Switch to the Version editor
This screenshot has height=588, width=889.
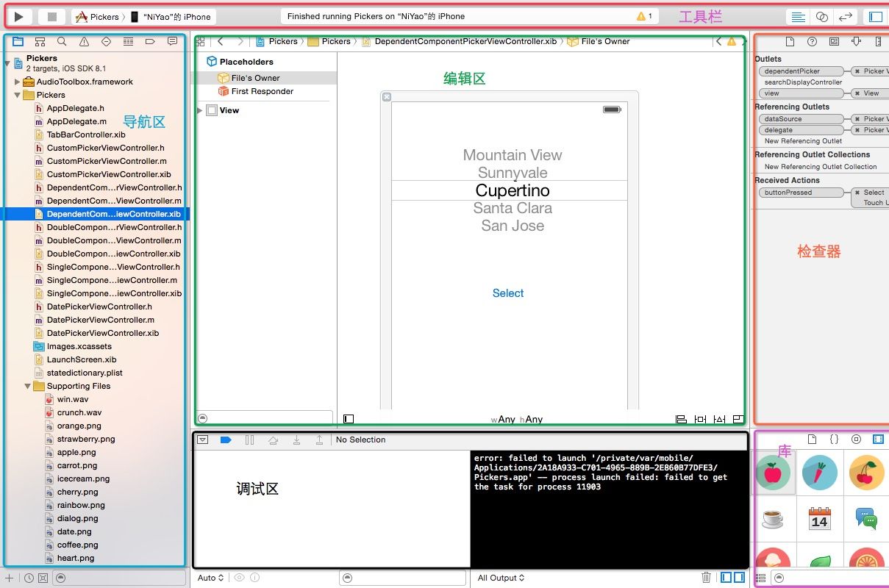tap(846, 16)
